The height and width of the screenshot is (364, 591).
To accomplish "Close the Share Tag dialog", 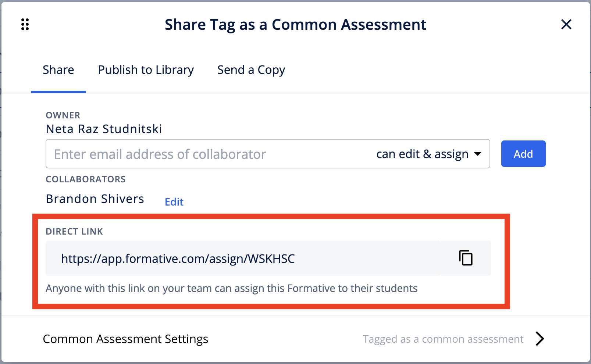I will click(566, 24).
